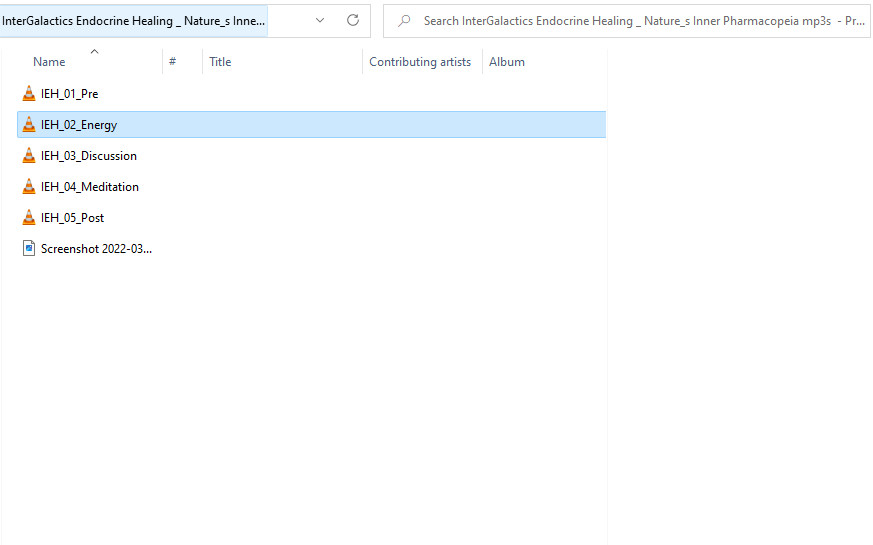Select the IEH_02_Energy file name
This screenshot has height=545, width=873.
click(x=79, y=125)
